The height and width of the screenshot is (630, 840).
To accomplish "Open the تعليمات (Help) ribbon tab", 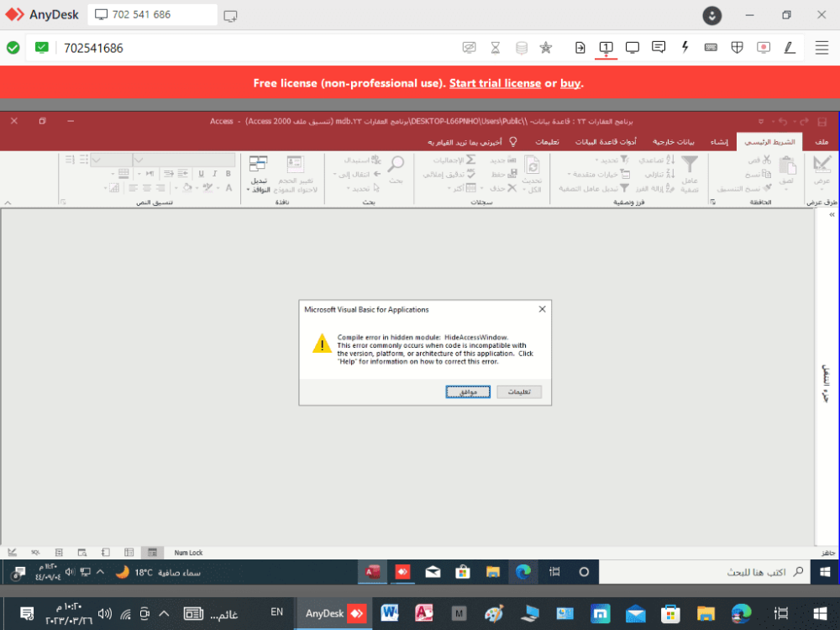I will [x=547, y=142].
